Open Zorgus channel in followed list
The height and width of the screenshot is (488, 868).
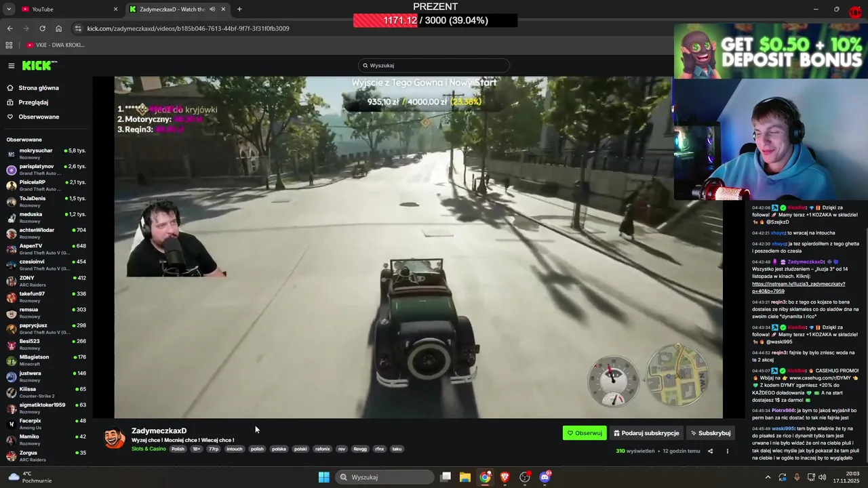[x=46, y=456]
